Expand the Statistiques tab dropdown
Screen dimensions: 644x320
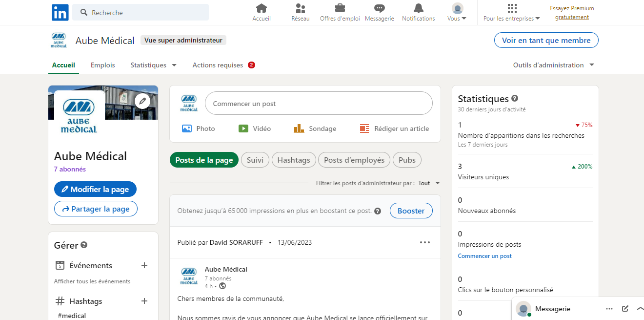click(x=153, y=65)
